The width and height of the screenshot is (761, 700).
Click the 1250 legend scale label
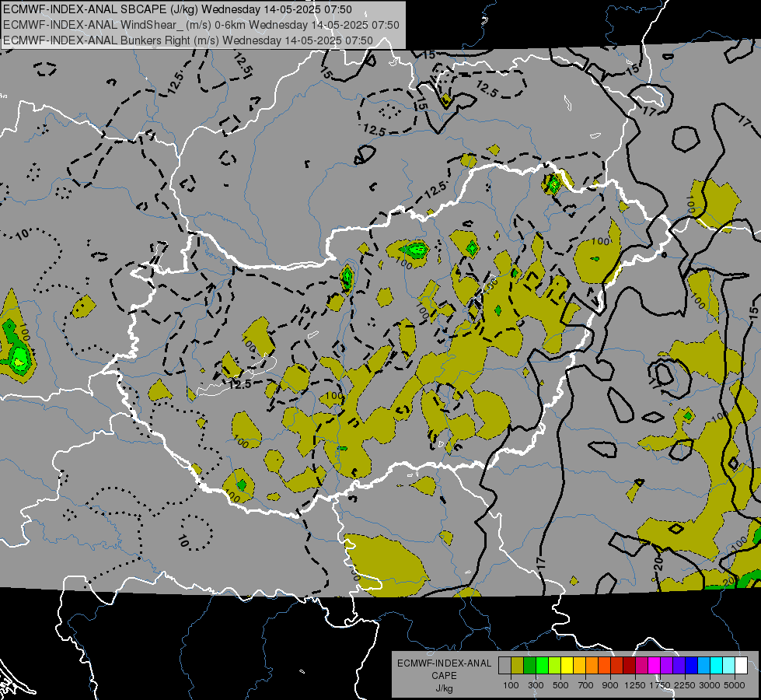(635, 685)
